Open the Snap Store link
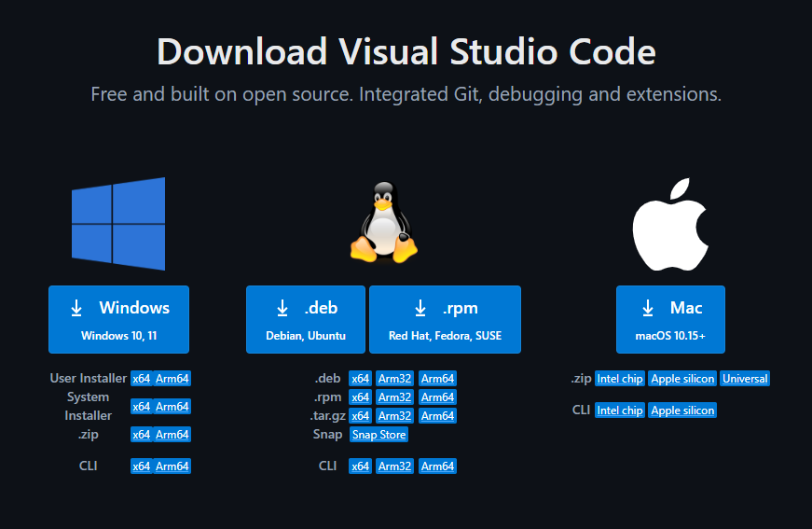This screenshot has height=529, width=812. tap(379, 435)
